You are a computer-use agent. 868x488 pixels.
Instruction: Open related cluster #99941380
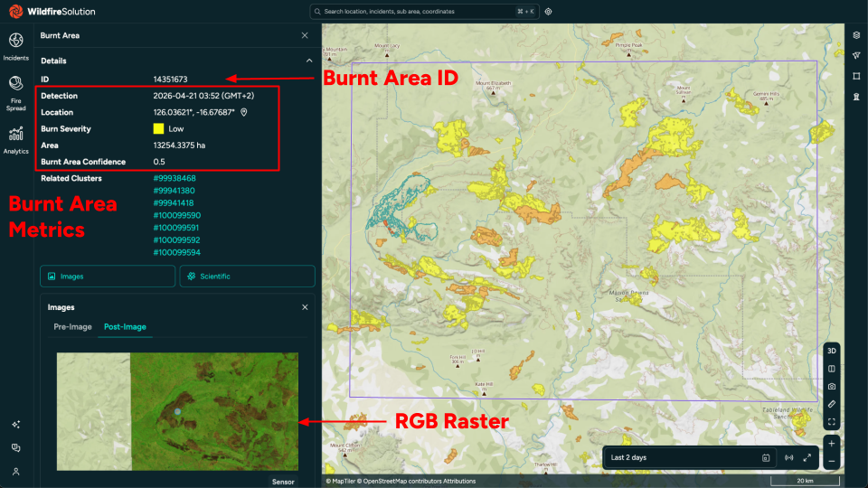click(174, 191)
